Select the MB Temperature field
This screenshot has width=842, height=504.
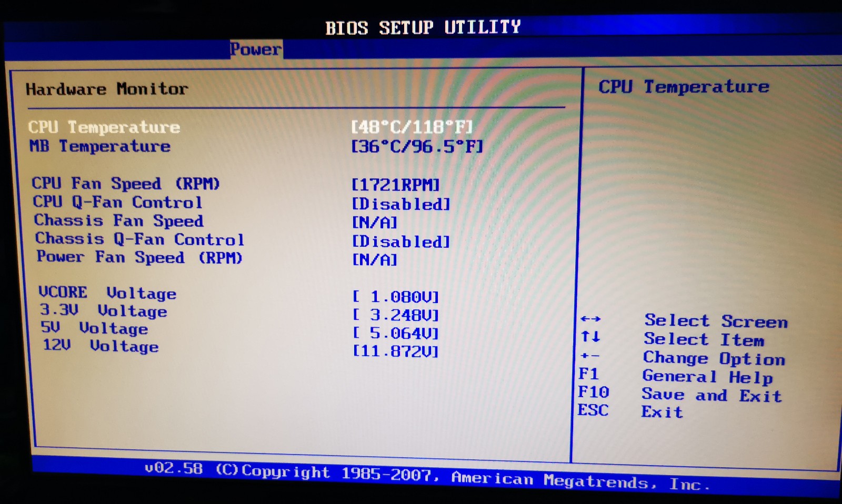pyautogui.click(x=100, y=146)
